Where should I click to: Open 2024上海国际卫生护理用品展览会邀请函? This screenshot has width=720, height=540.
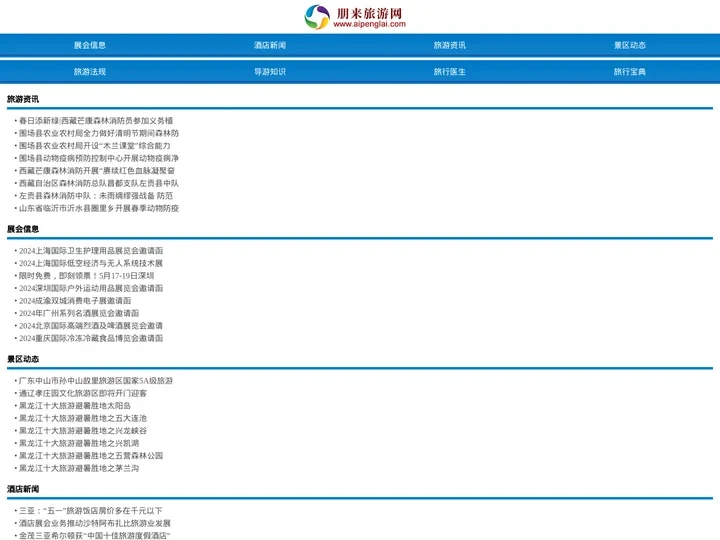click(91, 250)
